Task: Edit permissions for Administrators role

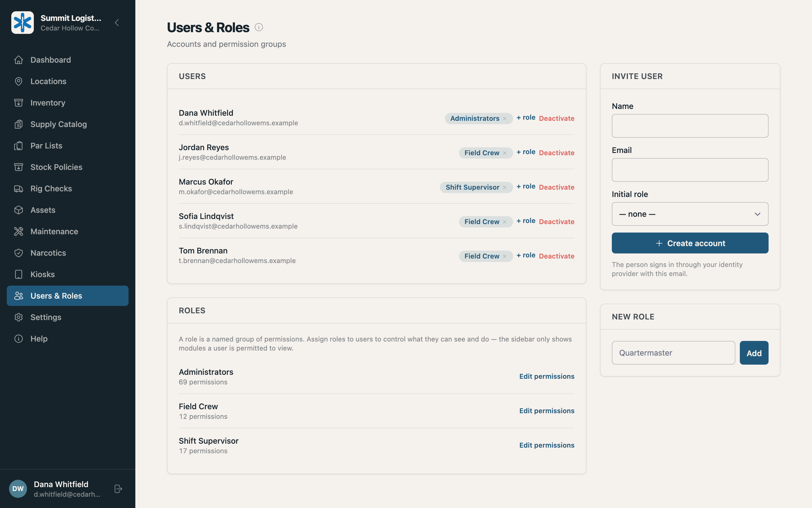Action: 547,376
